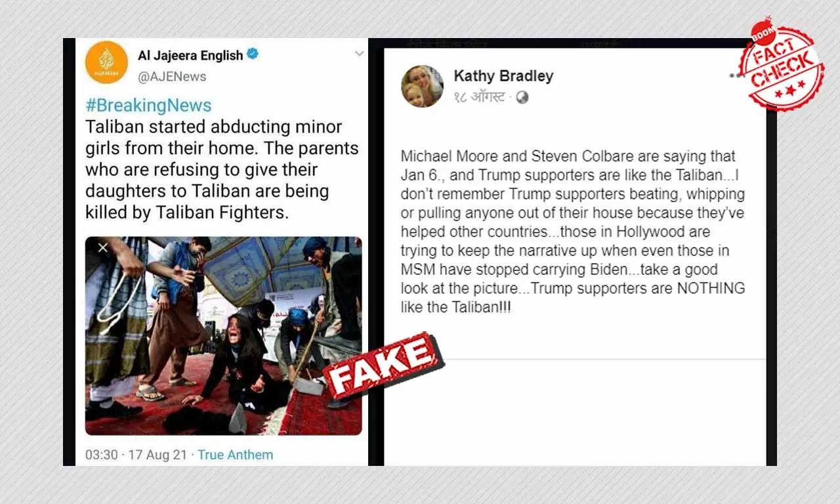The image size is (840, 504).
Task: Open the attached tweet photo
Action: tap(223, 335)
